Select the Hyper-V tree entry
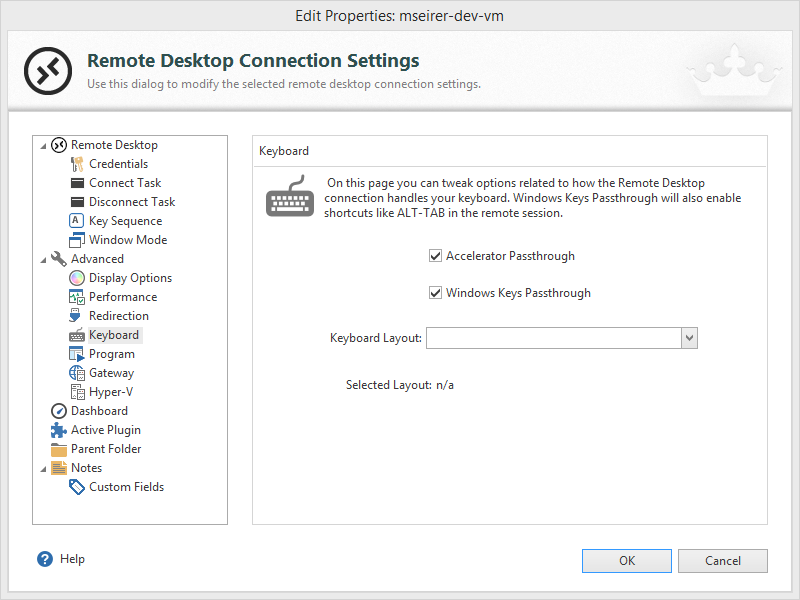This screenshot has width=800, height=600. click(x=111, y=392)
